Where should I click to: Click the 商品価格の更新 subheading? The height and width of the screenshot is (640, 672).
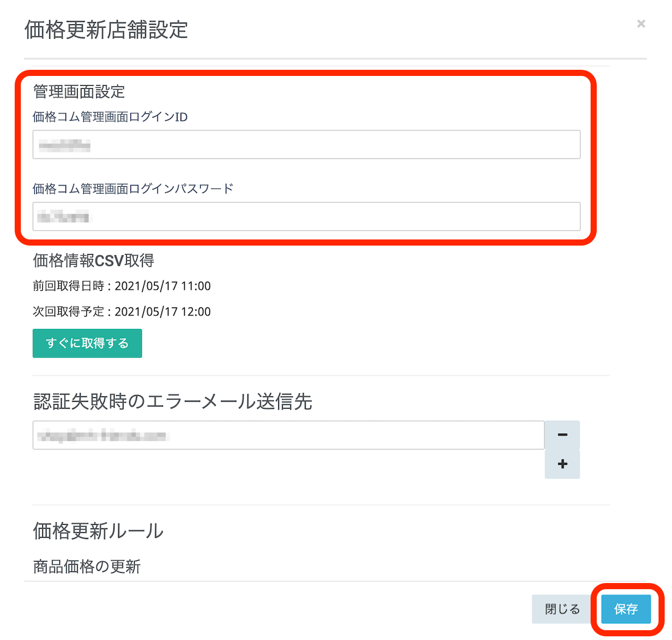click(x=86, y=567)
